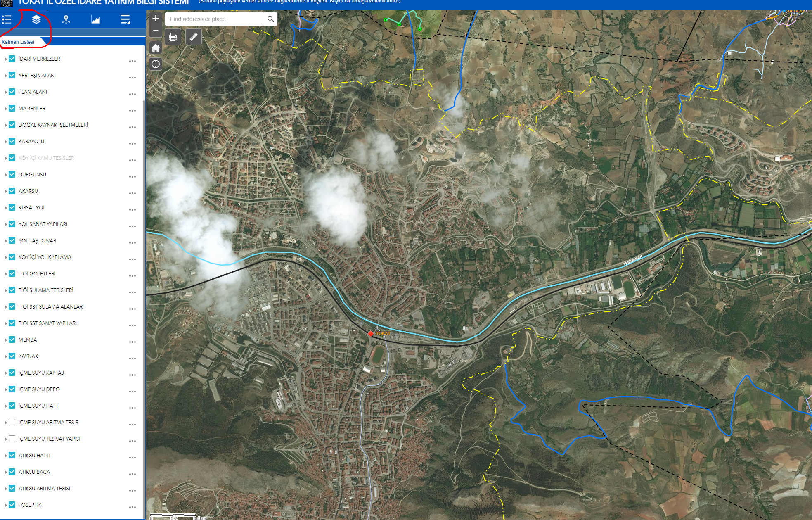Uncheck the KAYNAK layer checkbox
Viewport: 812px width, 520px height.
pos(12,356)
